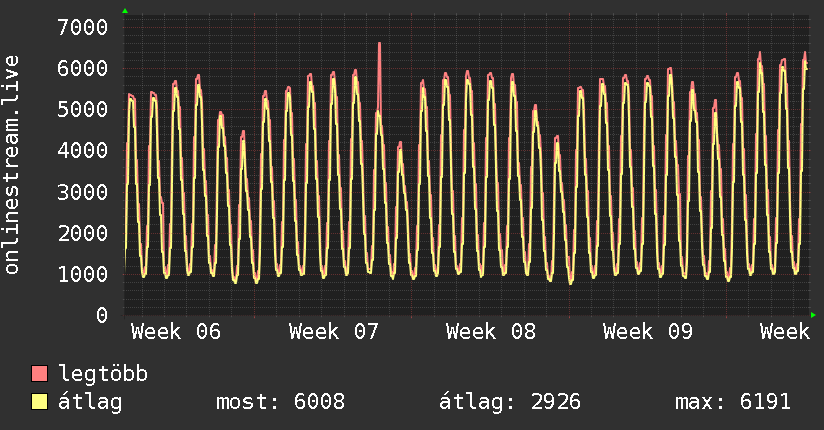Click the yellow átlag legend swatch

point(39,401)
